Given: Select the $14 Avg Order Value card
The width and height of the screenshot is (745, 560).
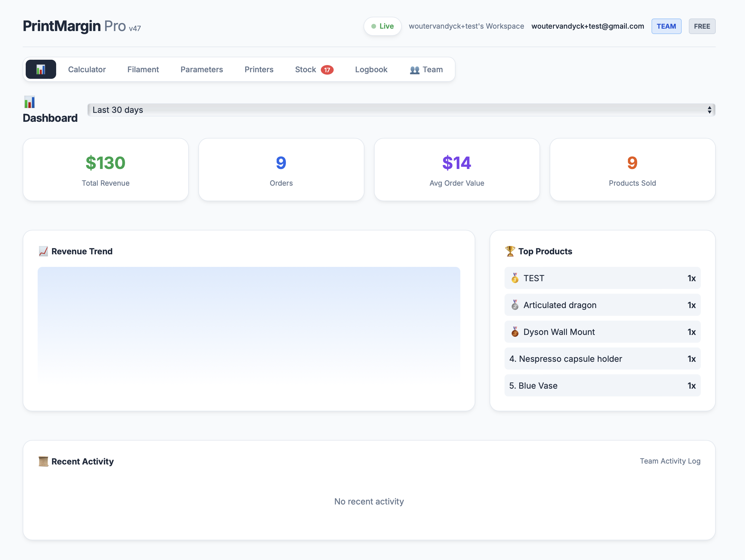Looking at the screenshot, I should coord(457,170).
